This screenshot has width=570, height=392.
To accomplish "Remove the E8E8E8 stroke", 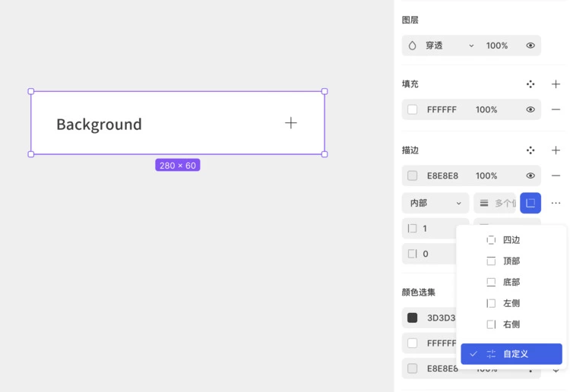I will (x=556, y=175).
